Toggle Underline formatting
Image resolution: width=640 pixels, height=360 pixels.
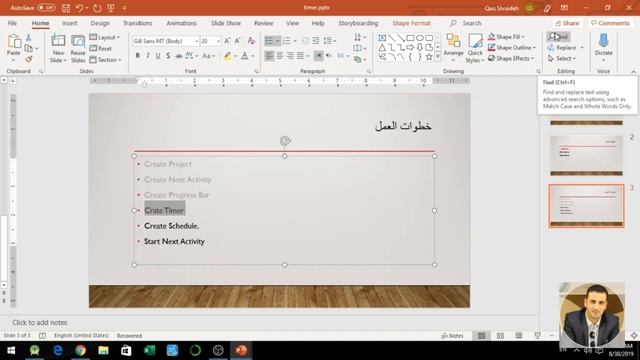158,56
